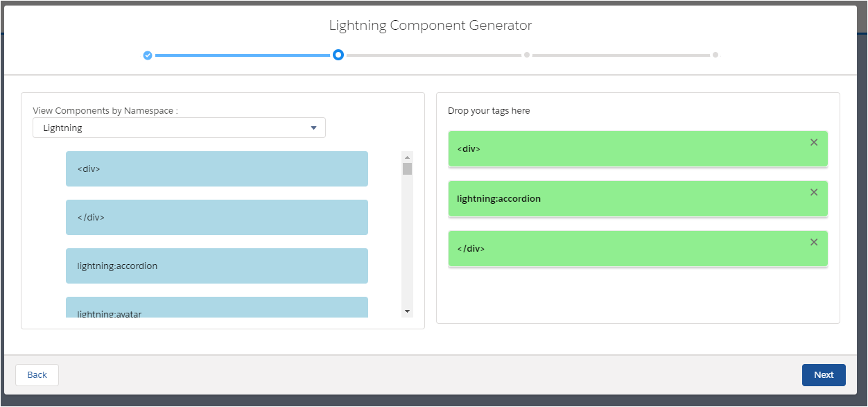
Task: Click the component list scrollbar thumb
Action: pos(407,168)
